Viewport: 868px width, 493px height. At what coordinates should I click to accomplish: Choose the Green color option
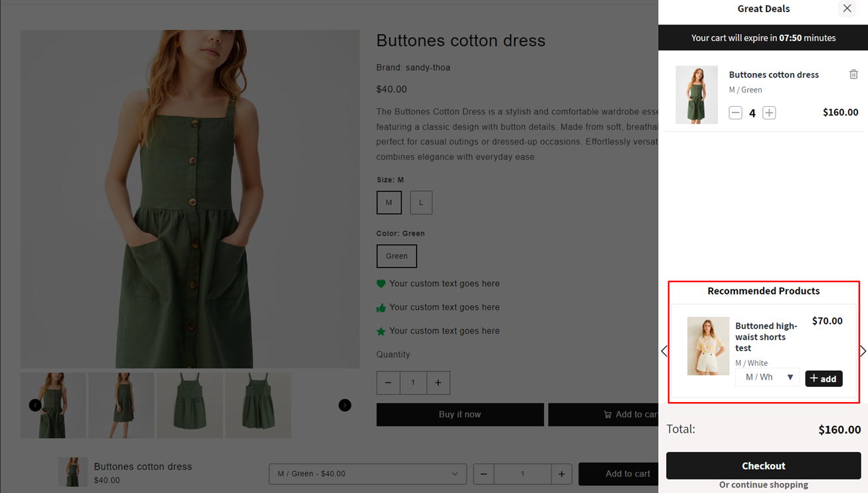click(396, 256)
